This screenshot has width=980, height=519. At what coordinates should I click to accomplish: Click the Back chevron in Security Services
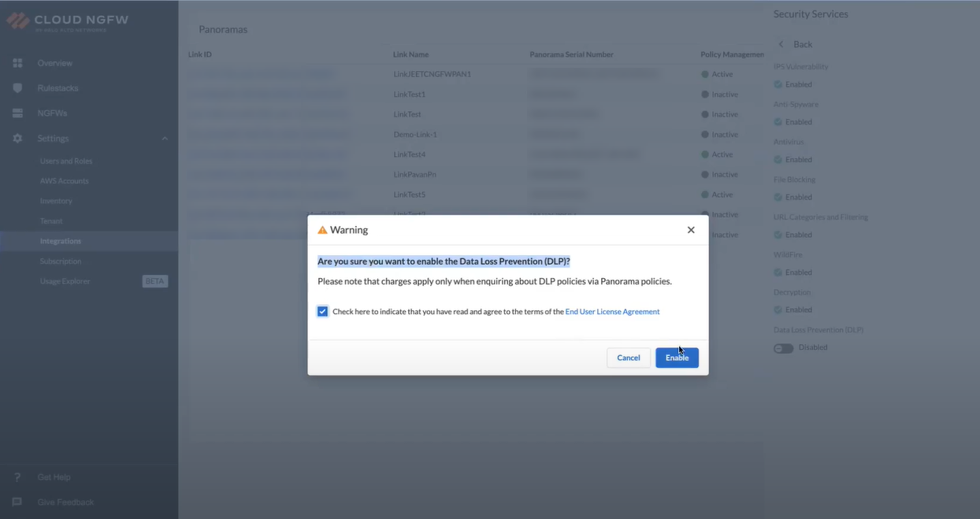[781, 44]
